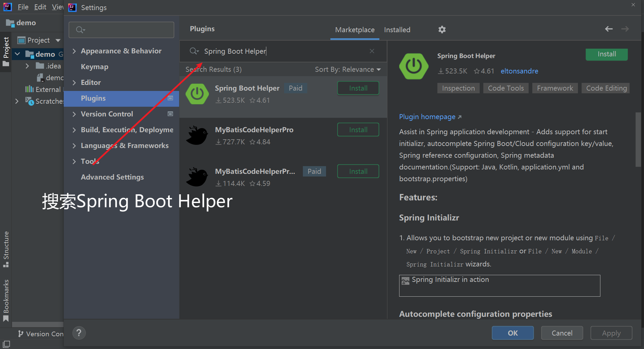This screenshot has height=349, width=644.
Task: Install Spring Boot Helper from list
Action: click(358, 88)
